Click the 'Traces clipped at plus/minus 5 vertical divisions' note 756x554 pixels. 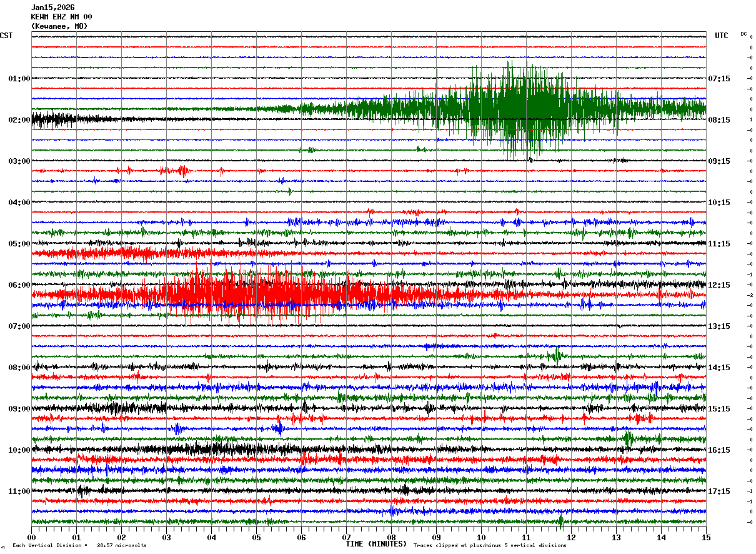(x=490, y=546)
